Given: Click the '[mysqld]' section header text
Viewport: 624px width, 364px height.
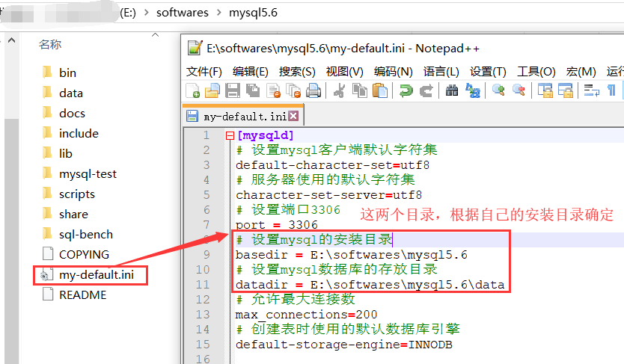Looking at the screenshot, I should (x=266, y=135).
